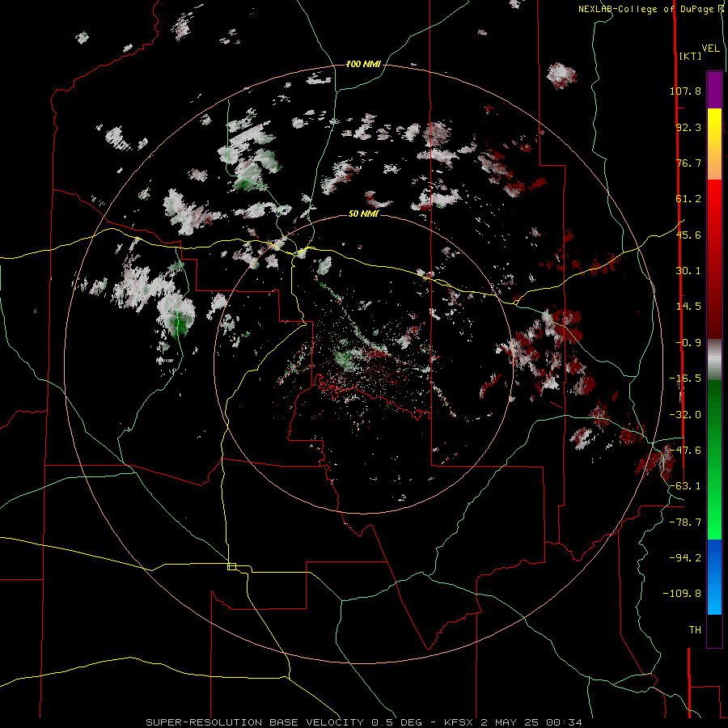
Task: Click the -78.7 velocity scale value
Action: click(685, 523)
